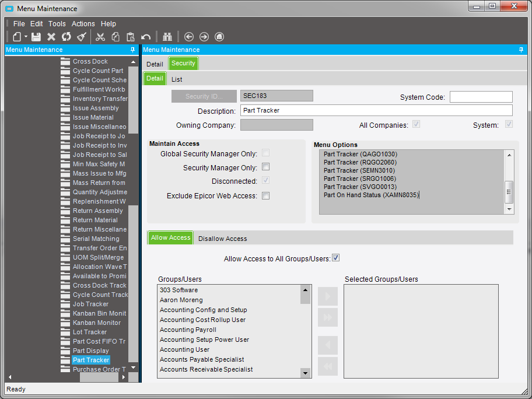This screenshot has width=532, height=399.
Task: Click the move-all-left double arrow button
Action: [x=328, y=366]
